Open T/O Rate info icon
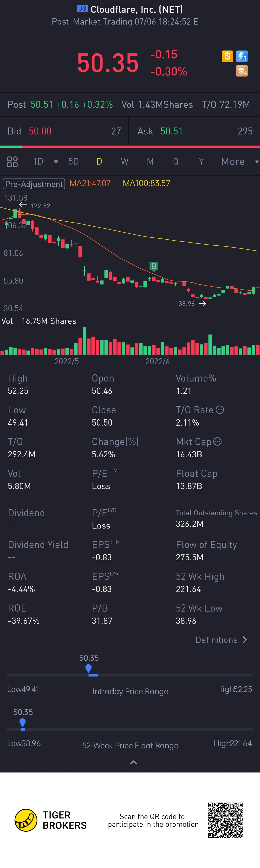The width and height of the screenshot is (260, 868). [x=220, y=410]
